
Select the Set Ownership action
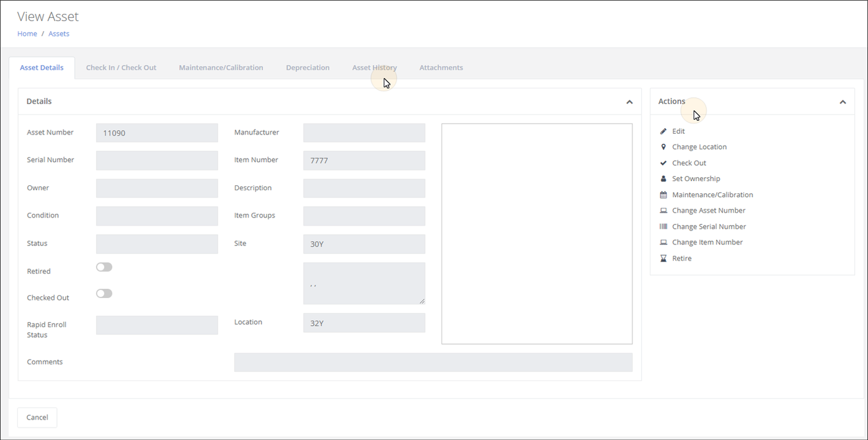696,178
